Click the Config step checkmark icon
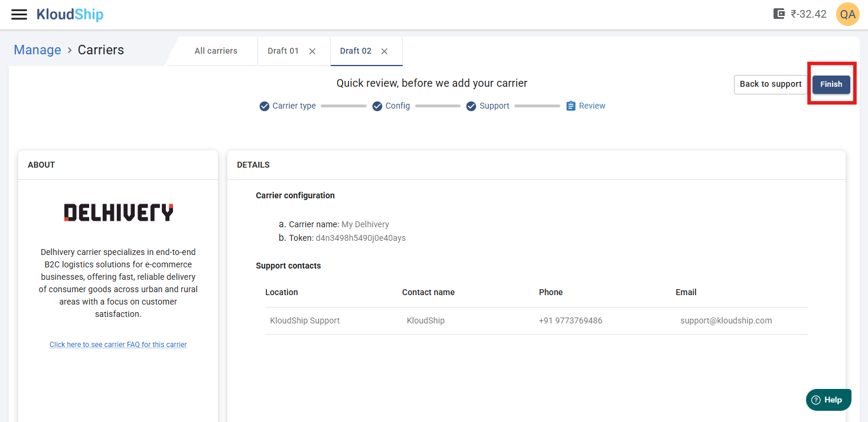 pos(377,106)
